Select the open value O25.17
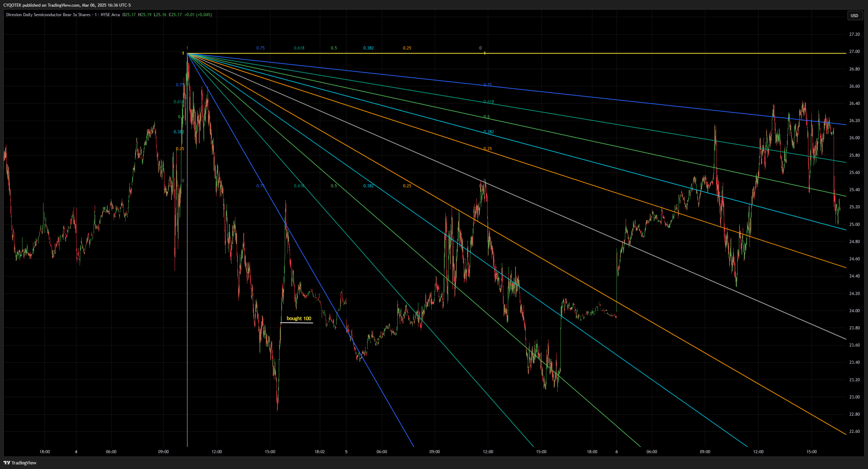The width and height of the screenshot is (868, 469). [x=129, y=15]
